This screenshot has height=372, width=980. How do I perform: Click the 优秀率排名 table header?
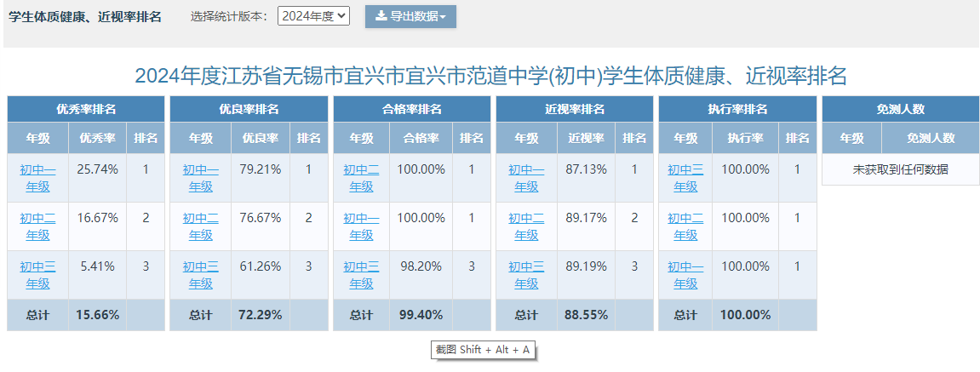point(86,109)
